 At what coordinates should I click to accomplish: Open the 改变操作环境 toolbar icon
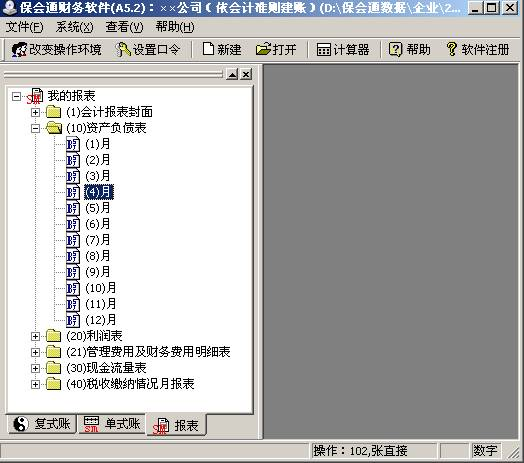point(19,49)
